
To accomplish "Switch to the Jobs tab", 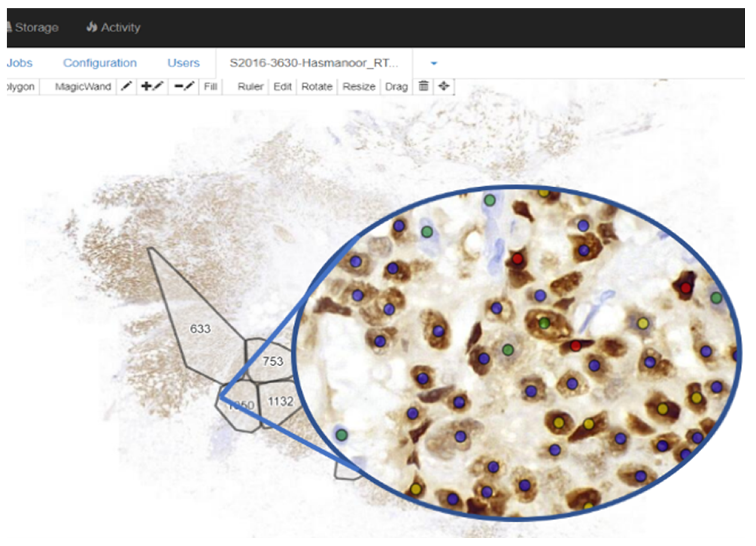I will 19,63.
